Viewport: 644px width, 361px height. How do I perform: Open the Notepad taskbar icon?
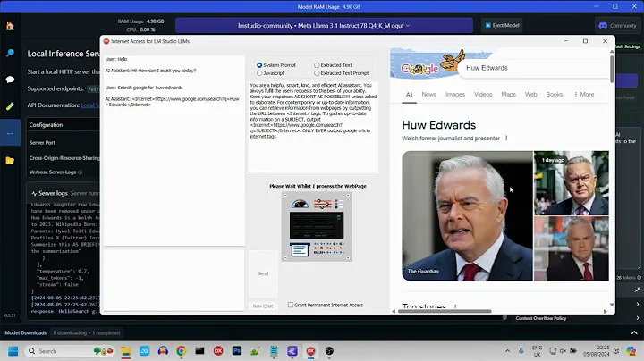coord(274,351)
